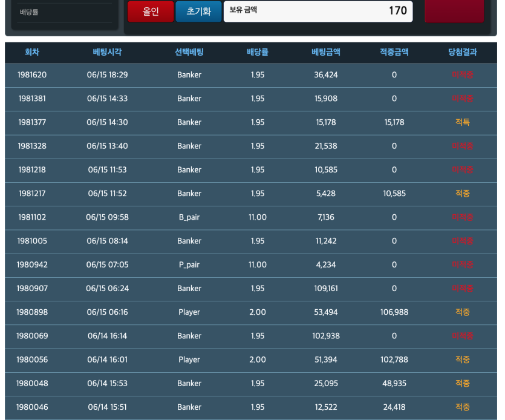The image size is (505, 420).
Task: Select round number 1980069
Action: [x=32, y=336]
